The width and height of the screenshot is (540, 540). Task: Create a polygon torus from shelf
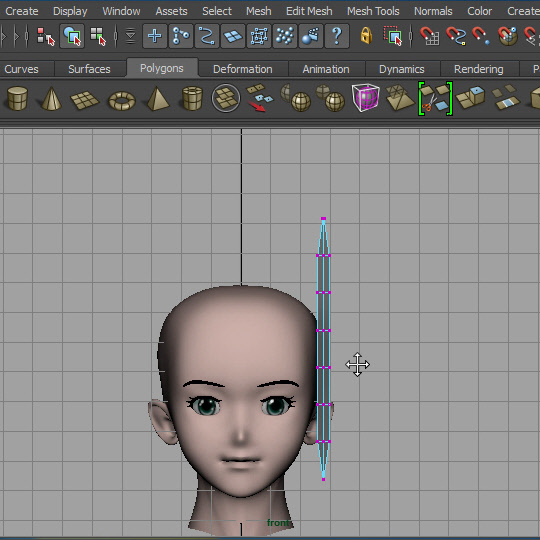click(x=122, y=101)
